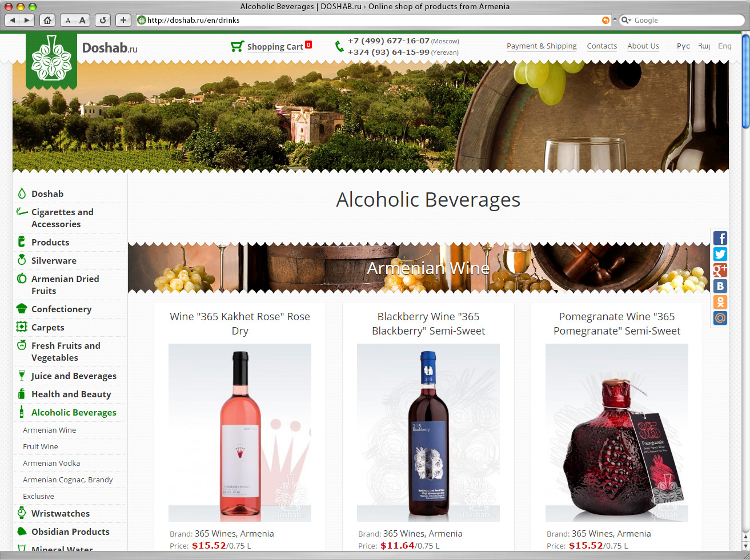Select Armenian Vodka subcategory

tap(51, 464)
